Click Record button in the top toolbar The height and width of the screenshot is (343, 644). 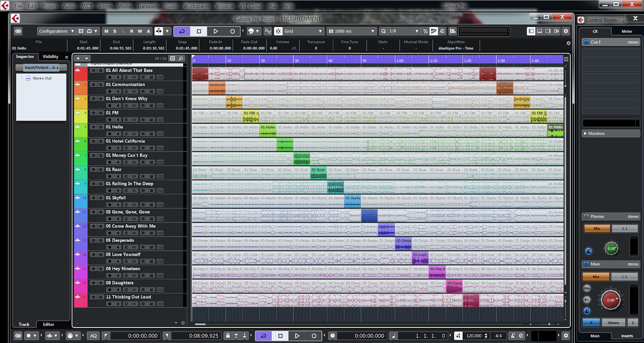click(x=232, y=31)
